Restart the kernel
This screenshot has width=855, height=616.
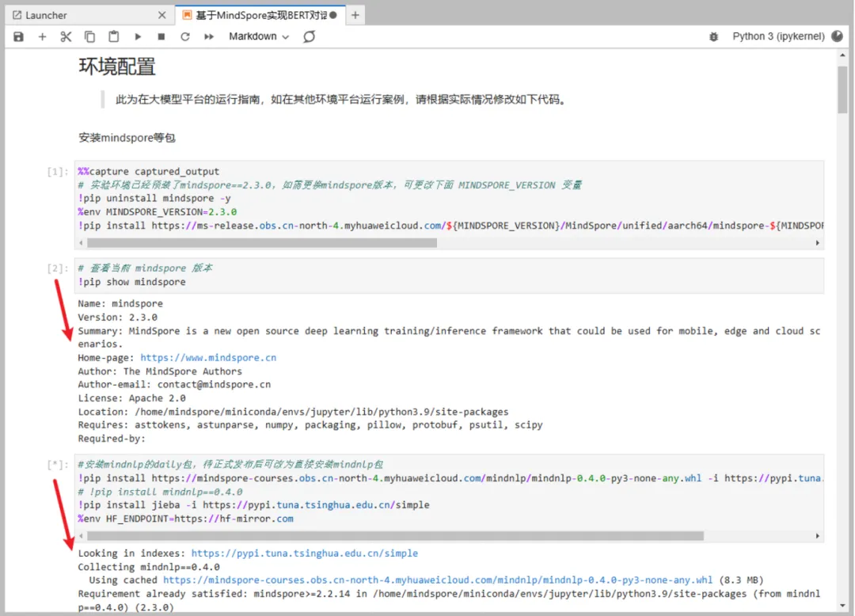click(185, 36)
